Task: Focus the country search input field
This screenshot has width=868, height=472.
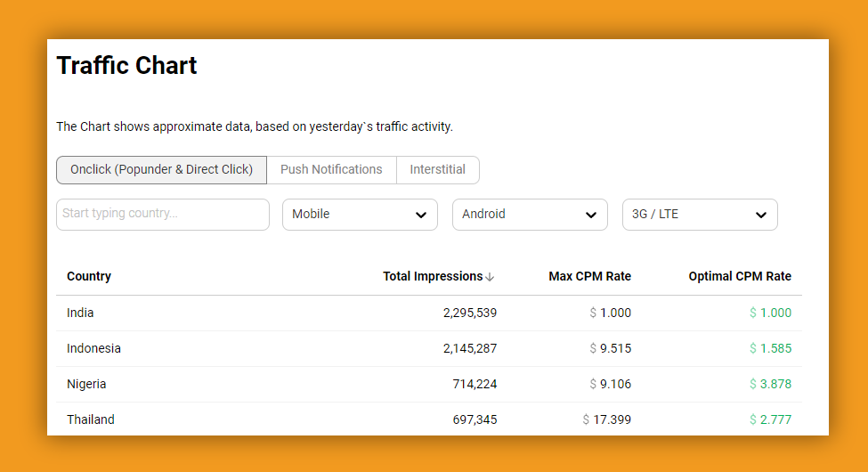Action: (x=162, y=215)
